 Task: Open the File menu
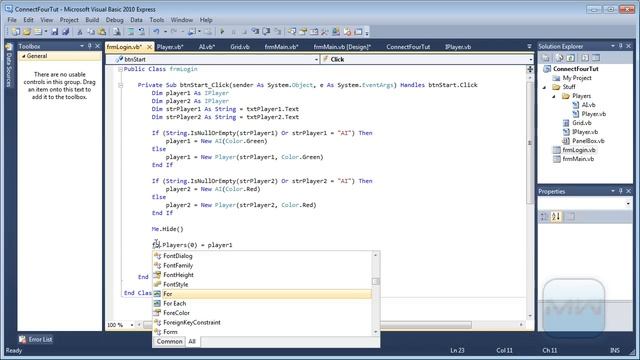tap(12, 20)
